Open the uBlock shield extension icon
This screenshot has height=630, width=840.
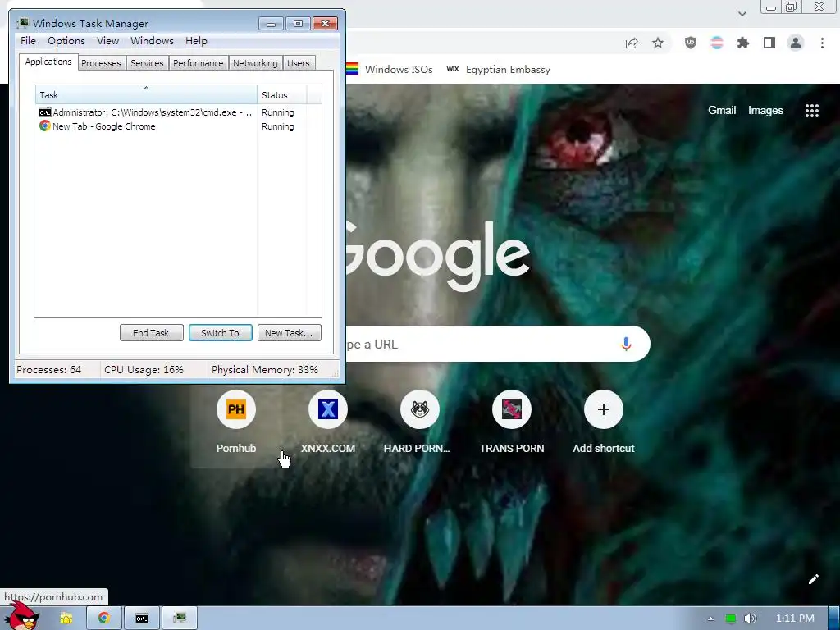(691, 43)
